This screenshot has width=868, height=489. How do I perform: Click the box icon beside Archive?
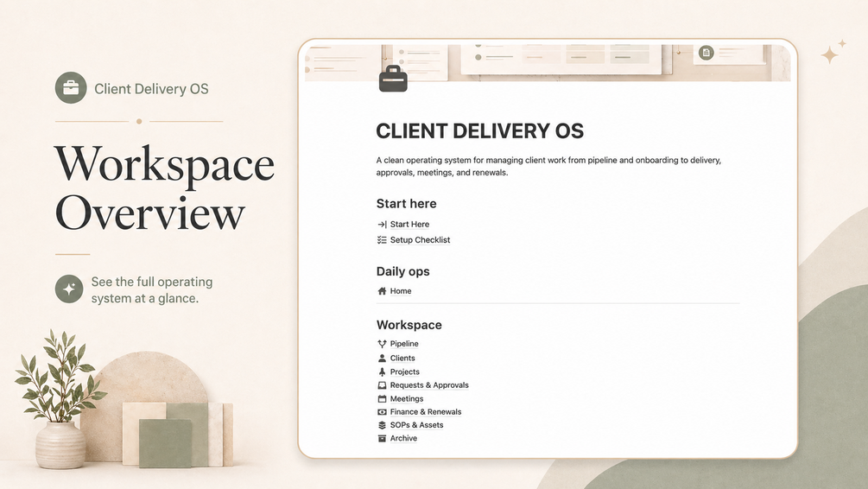382,439
